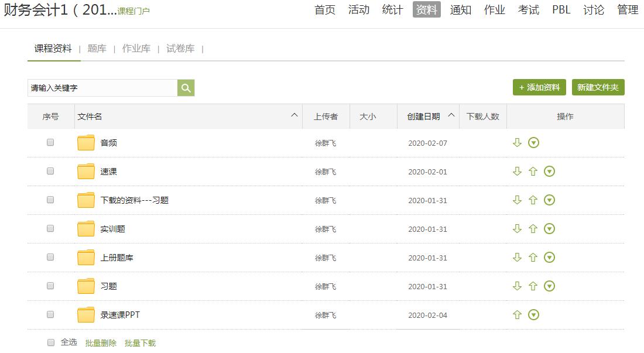The image size is (644, 353).
Task: Switch to the 题库 tab
Action: click(x=97, y=49)
